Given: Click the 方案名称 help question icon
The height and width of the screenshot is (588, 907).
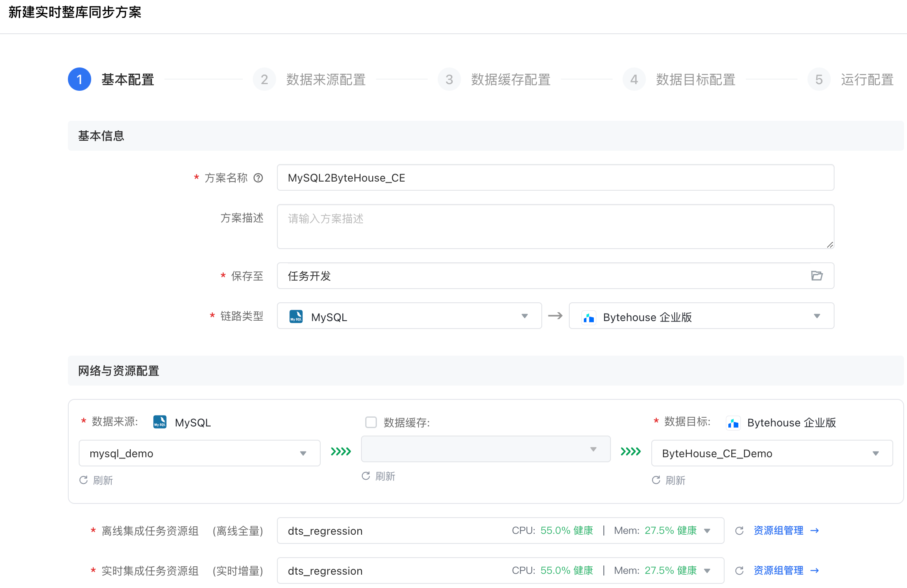Looking at the screenshot, I should pos(258,178).
